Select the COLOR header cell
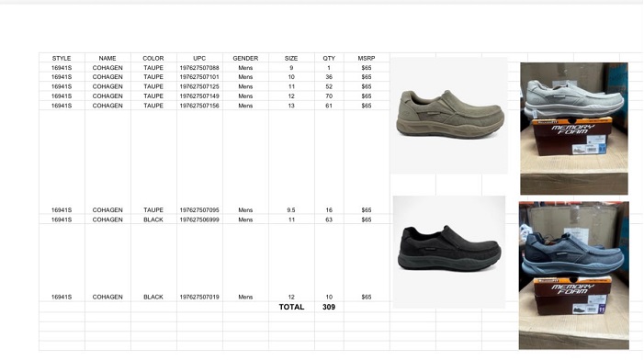This screenshot has height=360, width=644. coord(153,58)
